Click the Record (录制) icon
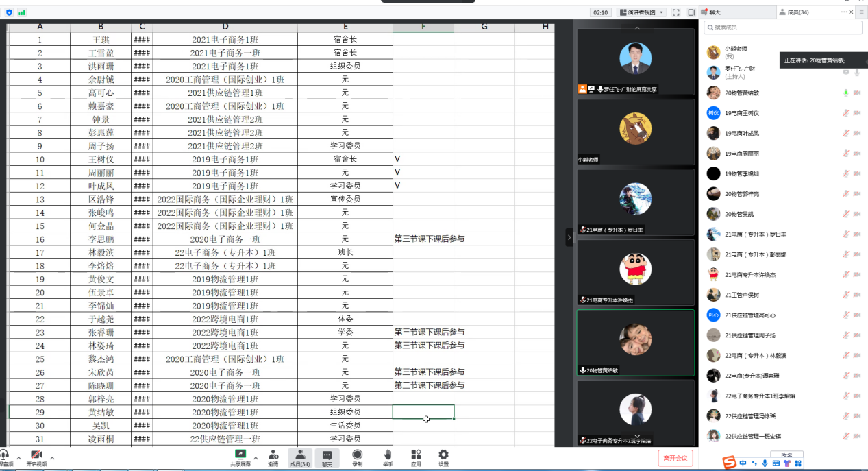The height and width of the screenshot is (471, 868). pyautogui.click(x=357, y=456)
